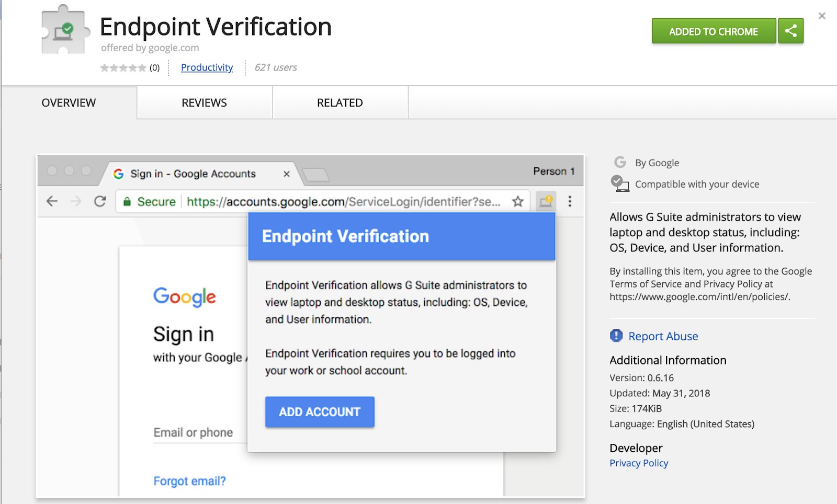
Task: Click the Google favicon on the tab
Action: (x=119, y=174)
